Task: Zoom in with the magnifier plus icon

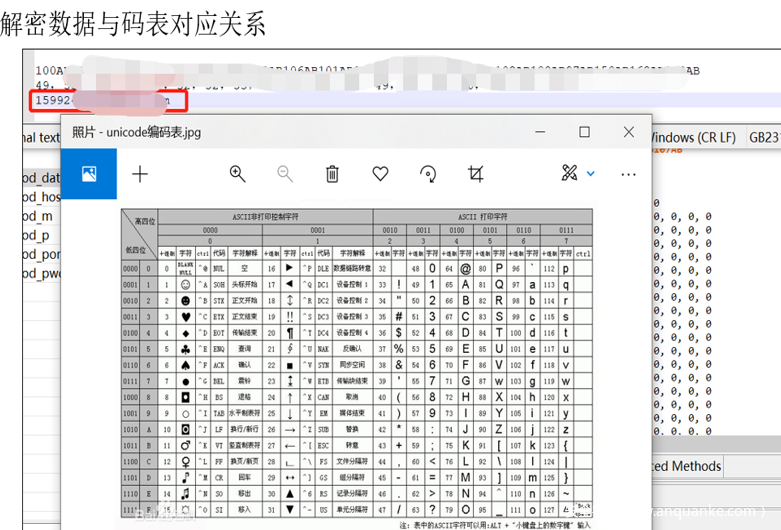Action: (x=237, y=174)
